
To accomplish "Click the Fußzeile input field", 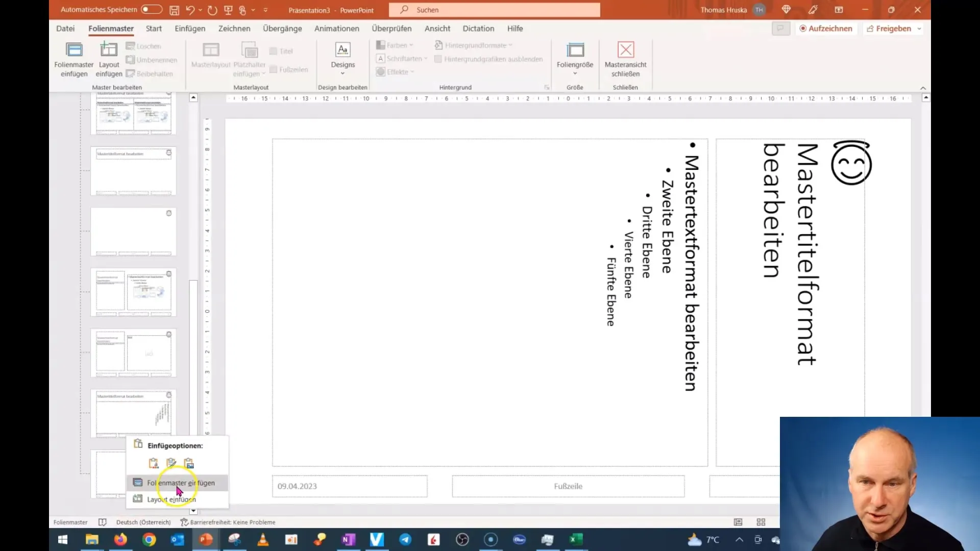I will [568, 486].
